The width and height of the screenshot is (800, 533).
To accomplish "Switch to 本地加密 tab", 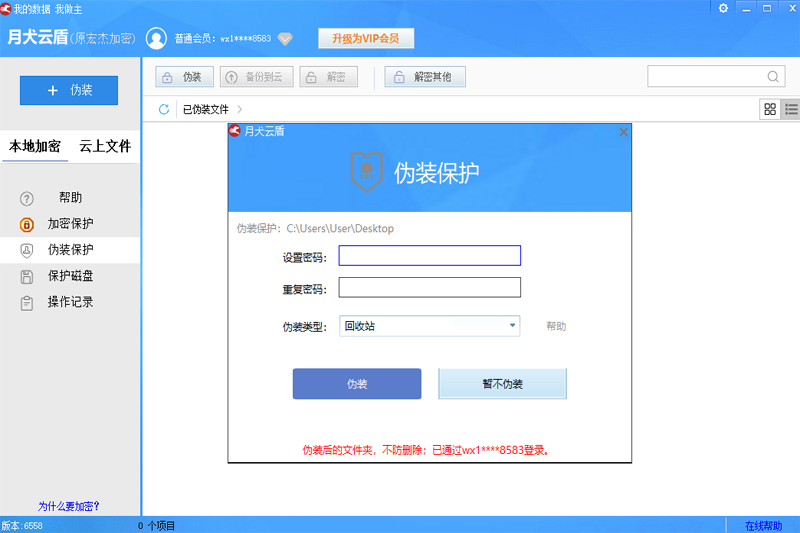I will point(35,146).
